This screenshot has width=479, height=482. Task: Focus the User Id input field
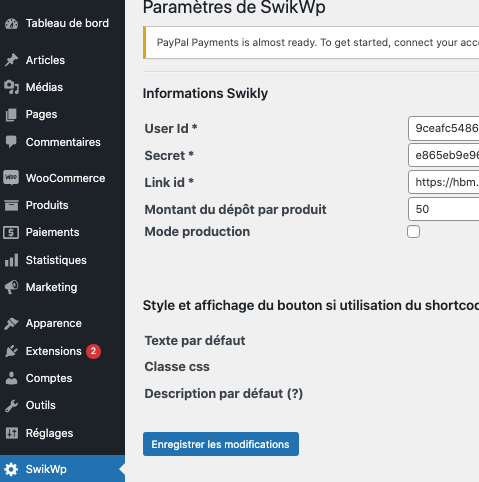444,128
